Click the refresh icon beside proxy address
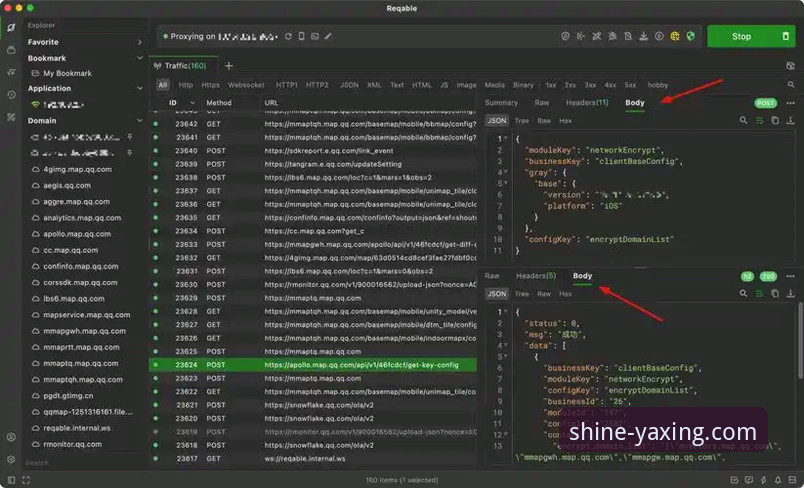Image resolution: width=804 pixels, height=488 pixels. click(288, 36)
